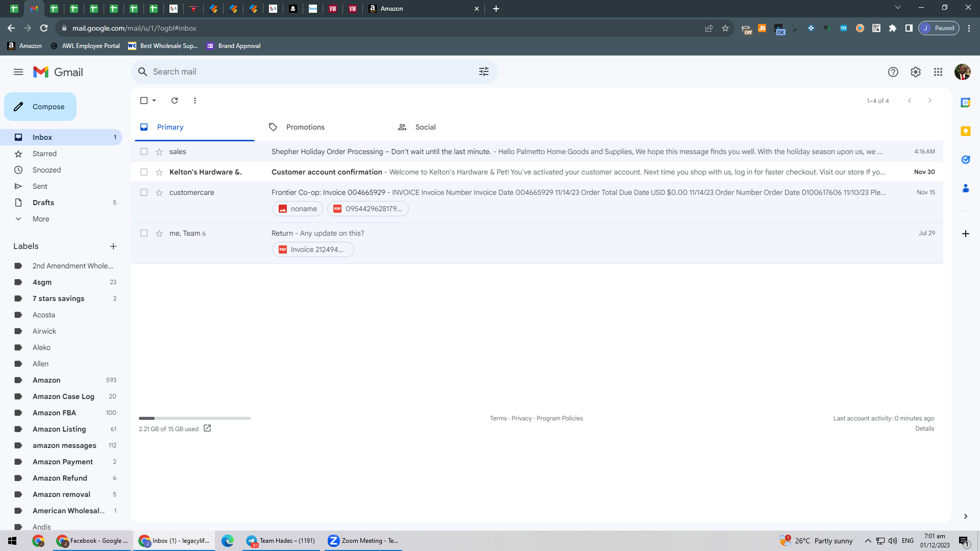Screen dimensions: 980x551
Task: Click the storage usage progress bar
Action: point(195,418)
